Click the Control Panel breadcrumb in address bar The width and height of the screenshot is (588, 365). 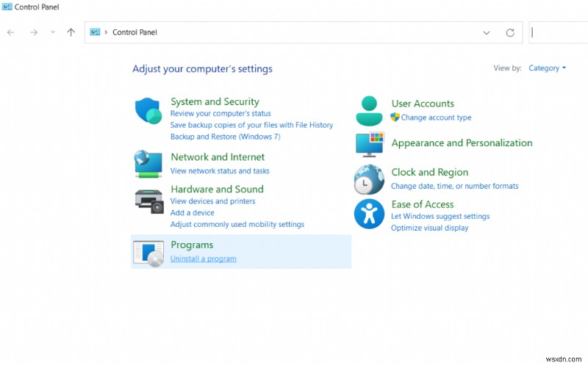(135, 32)
